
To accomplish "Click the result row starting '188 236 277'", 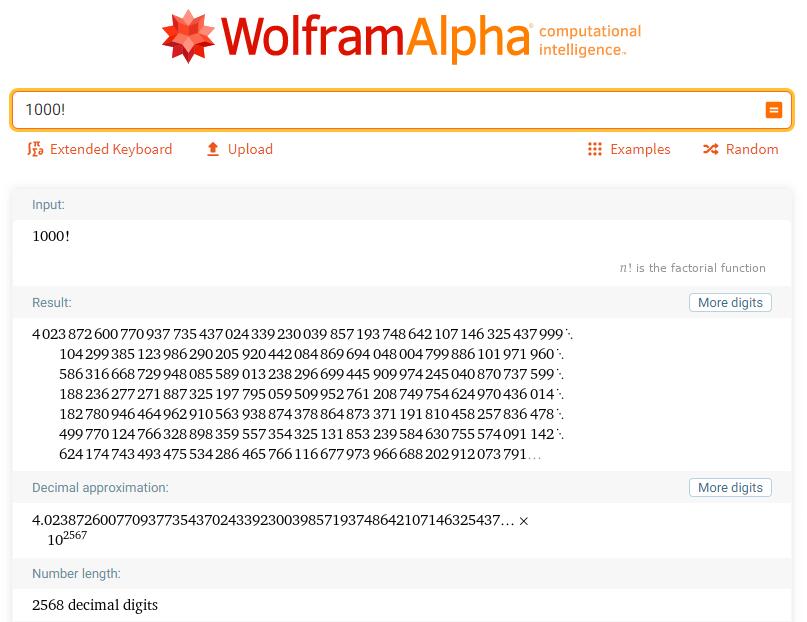I will tap(311, 394).
